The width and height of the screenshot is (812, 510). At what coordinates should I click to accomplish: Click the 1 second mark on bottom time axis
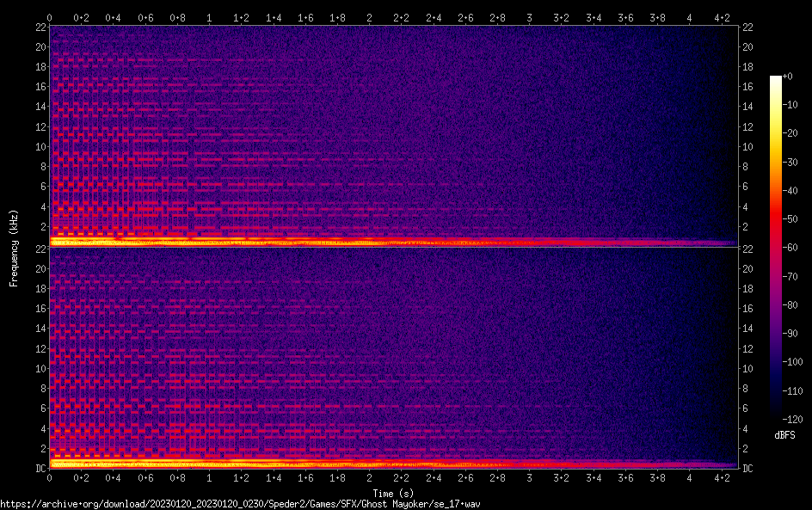click(209, 479)
